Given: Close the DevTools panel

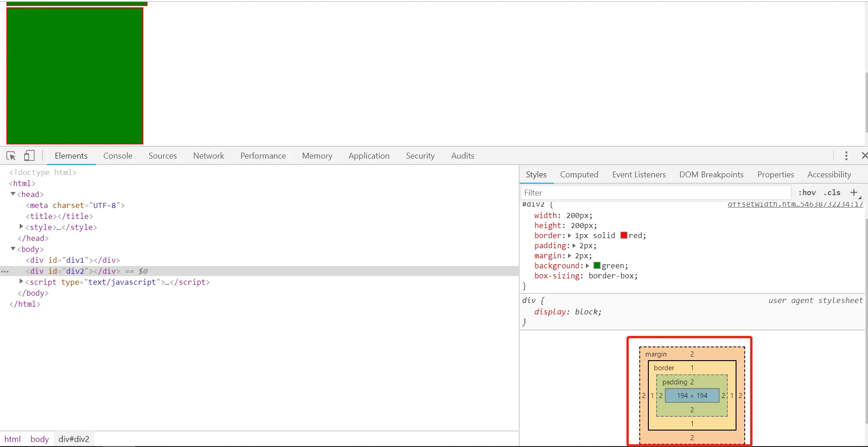Looking at the screenshot, I should coord(864,156).
